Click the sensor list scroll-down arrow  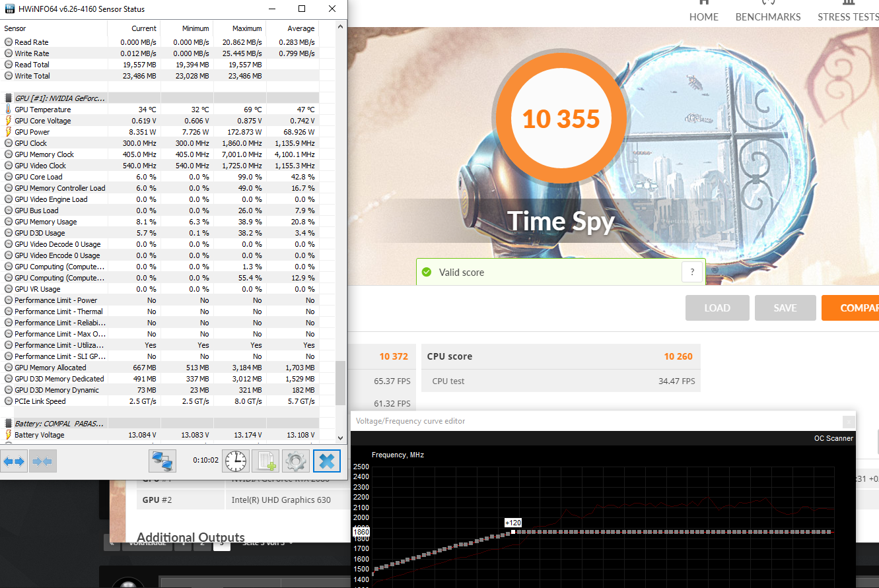point(341,437)
